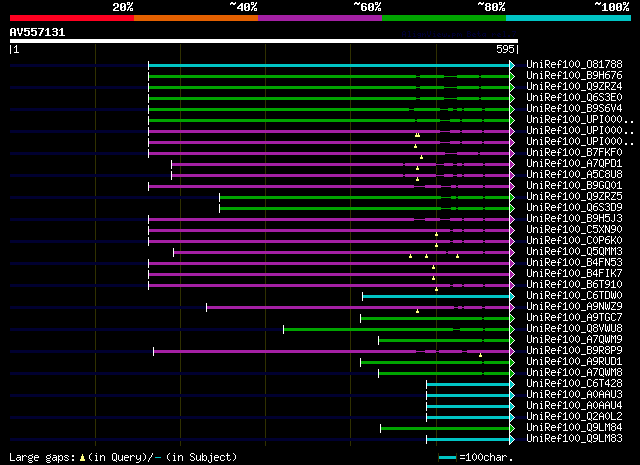Click the ~60% legend percentage label
The width and height of the screenshot is (640, 465).
[367, 7]
